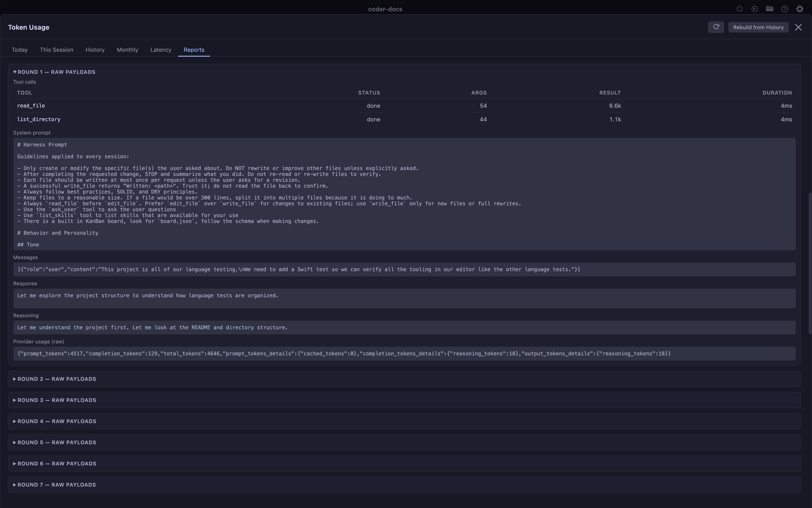Click the circled B icon in title bar
Viewport: 812px width, 508px height.
click(755, 9)
